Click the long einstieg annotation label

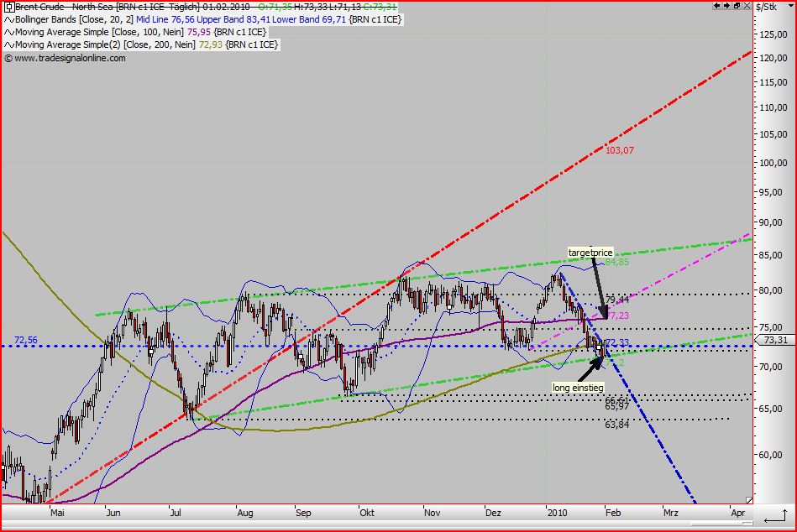click(x=578, y=387)
